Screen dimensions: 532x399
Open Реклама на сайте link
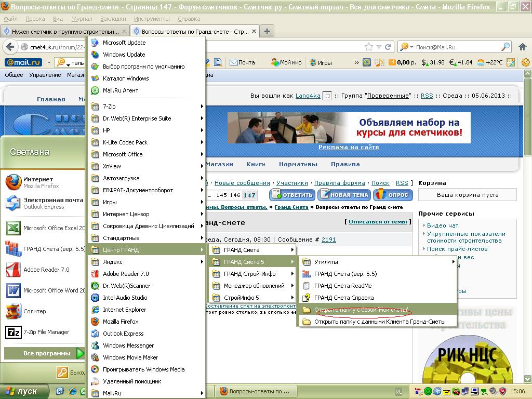coord(349,147)
